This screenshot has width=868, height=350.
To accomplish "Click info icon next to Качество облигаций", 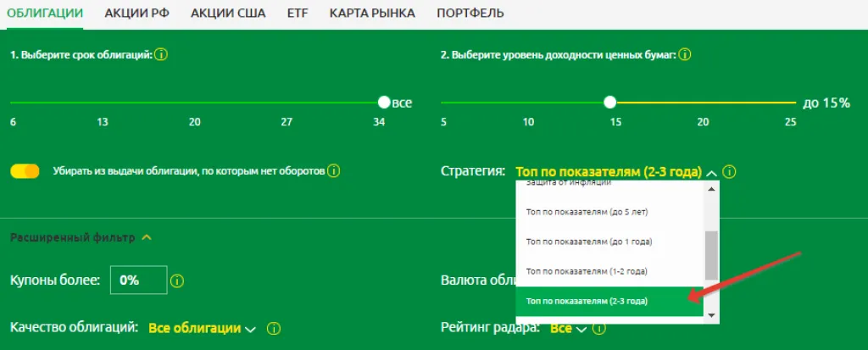I will 275,328.
